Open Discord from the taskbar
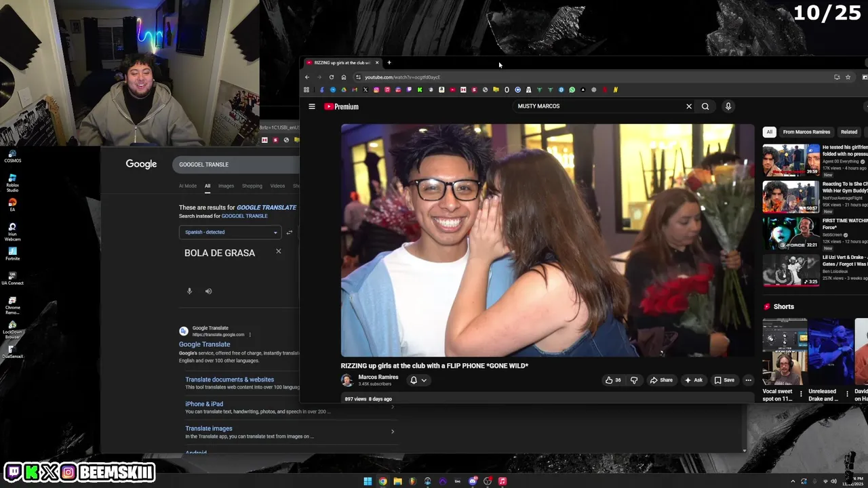Screen dimensions: 868x488 tap(473, 481)
